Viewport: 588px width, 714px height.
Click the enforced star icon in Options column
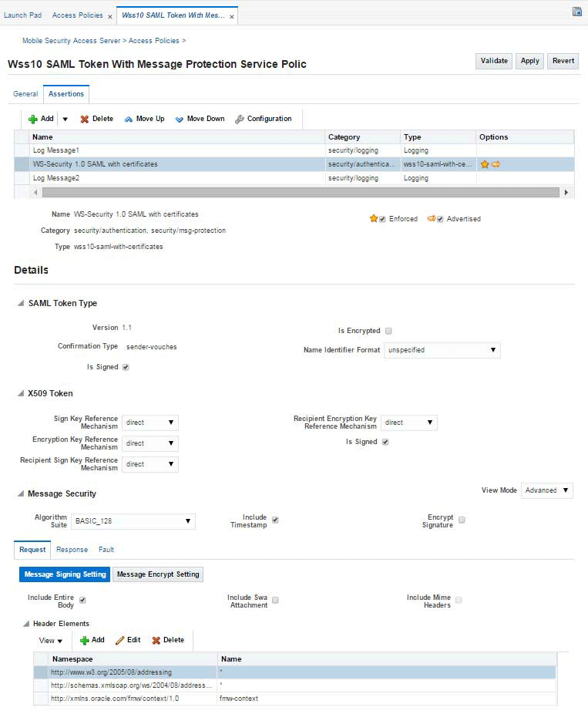485,164
